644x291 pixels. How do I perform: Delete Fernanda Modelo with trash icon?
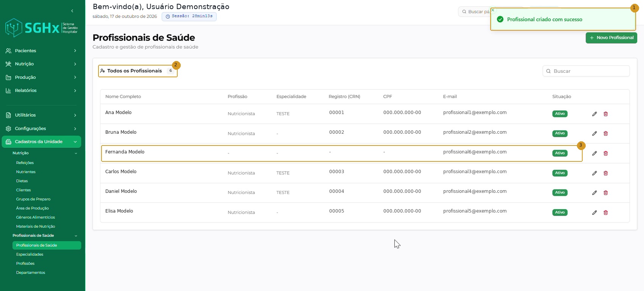tap(605, 153)
